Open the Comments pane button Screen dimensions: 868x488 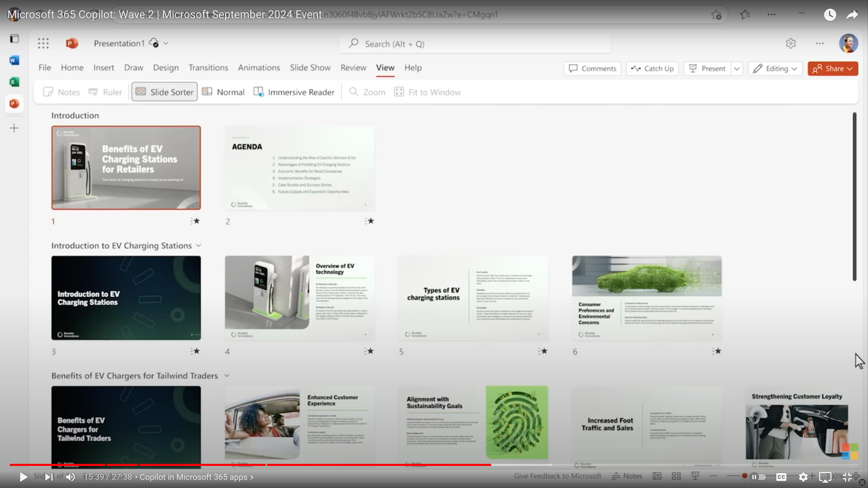592,69
